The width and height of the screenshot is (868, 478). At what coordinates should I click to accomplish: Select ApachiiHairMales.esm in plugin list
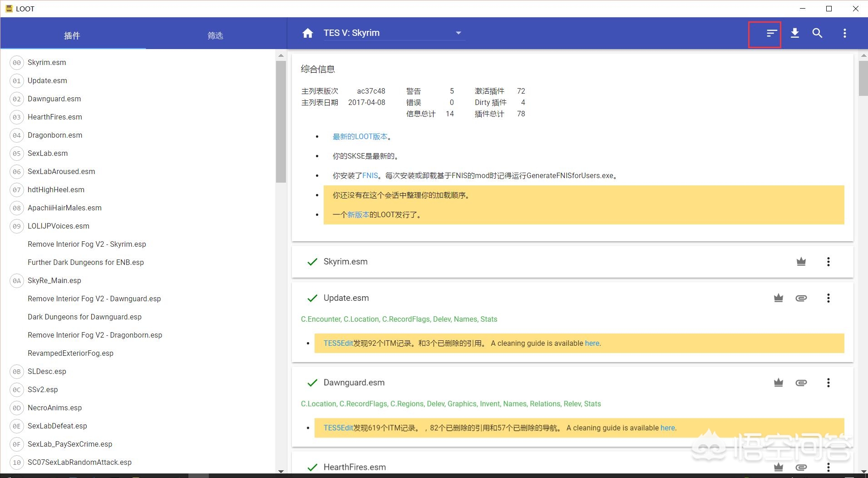pos(64,208)
